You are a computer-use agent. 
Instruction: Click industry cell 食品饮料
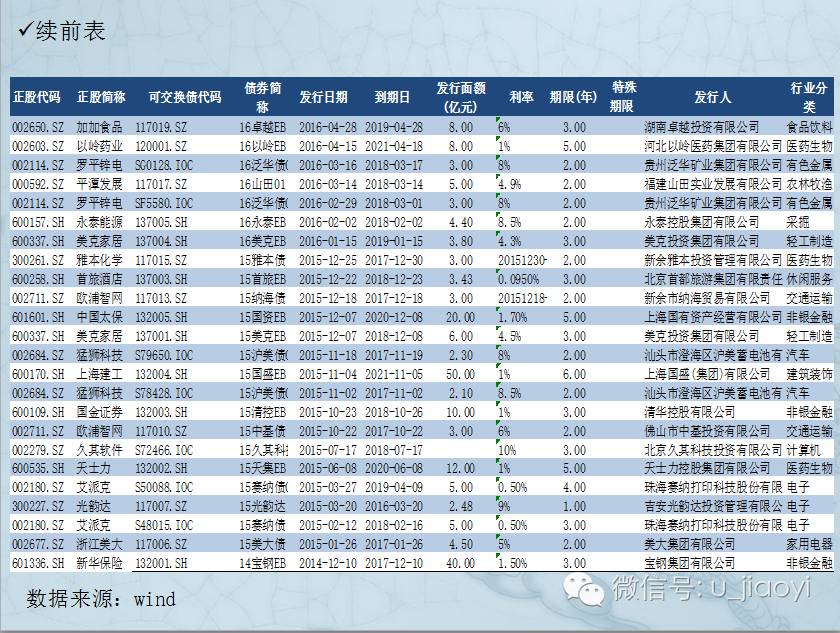click(809, 127)
